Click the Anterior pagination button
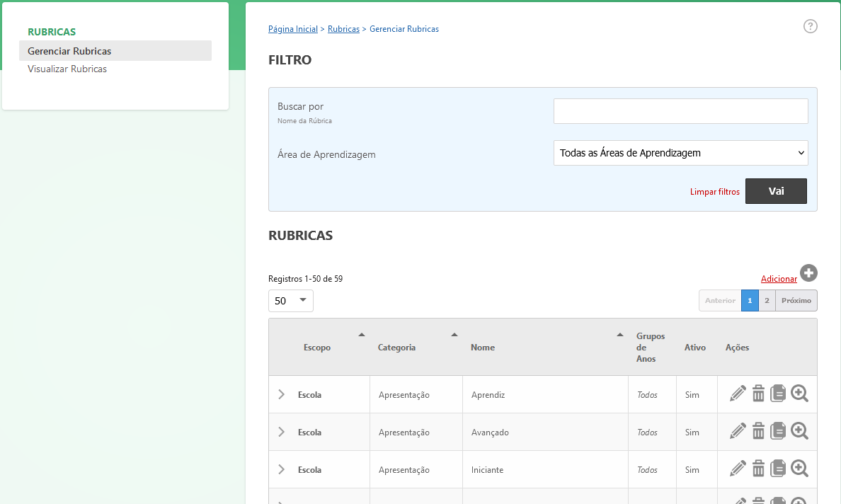 coord(720,301)
